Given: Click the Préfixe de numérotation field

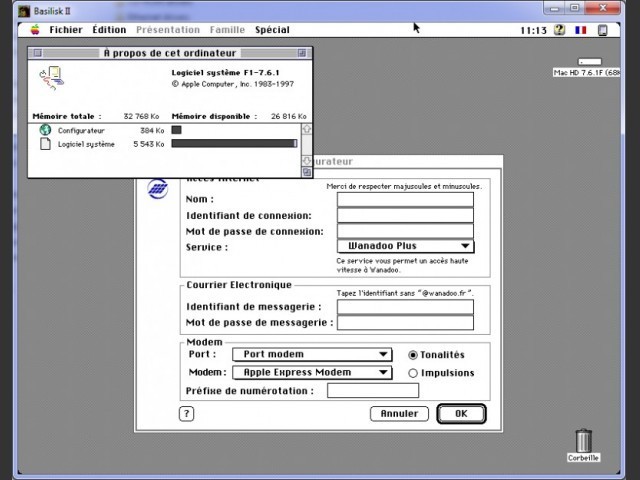Looking at the screenshot, I should click(x=373, y=391).
